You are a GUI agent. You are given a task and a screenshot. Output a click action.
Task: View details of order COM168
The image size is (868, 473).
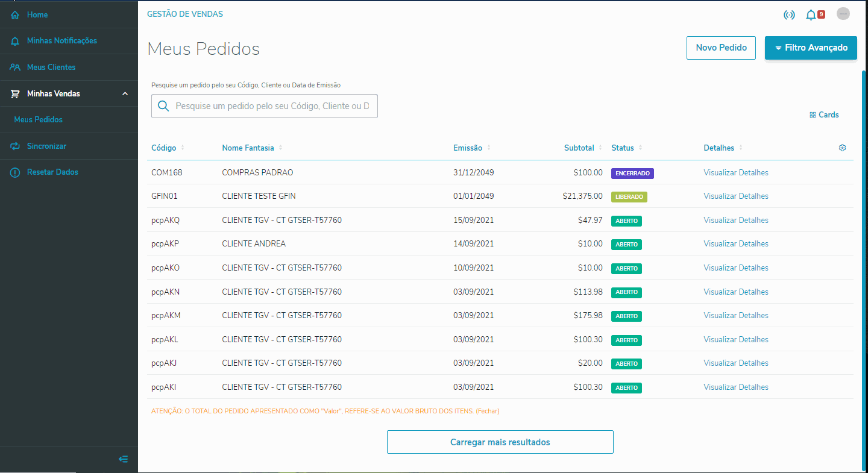736,172
